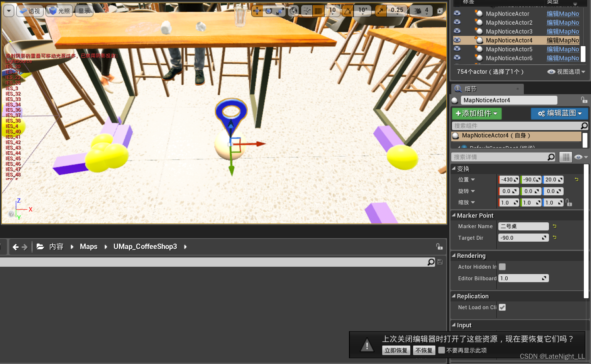591x364 pixels.
Task: Toggle grid snapping icon
Action: 318,11
